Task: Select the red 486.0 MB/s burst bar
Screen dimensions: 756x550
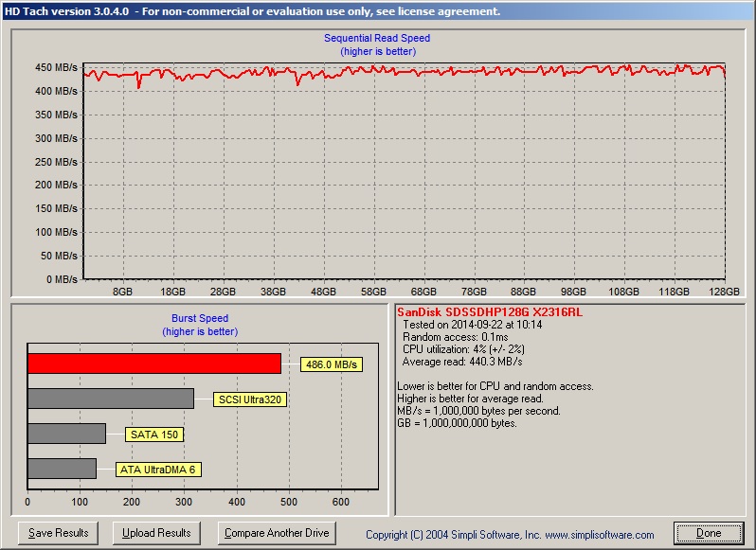Action: pos(154,364)
